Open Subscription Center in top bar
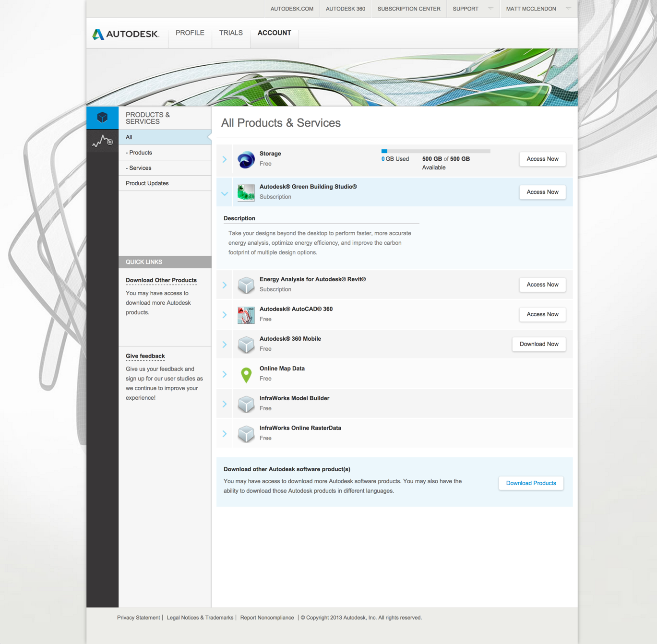 [409, 9]
